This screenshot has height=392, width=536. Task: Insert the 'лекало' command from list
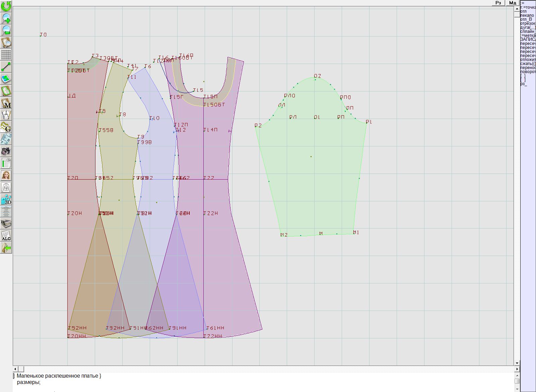tap(527, 15)
